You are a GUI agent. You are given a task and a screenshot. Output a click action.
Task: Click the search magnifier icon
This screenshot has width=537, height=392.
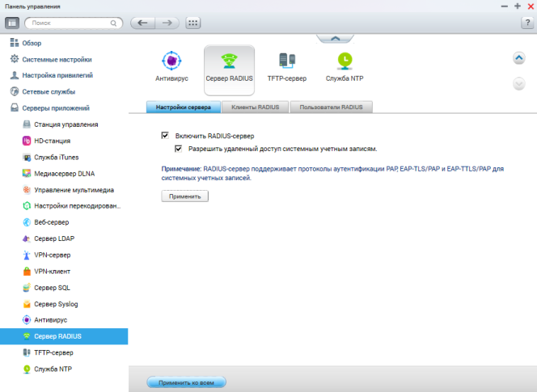pos(113,23)
